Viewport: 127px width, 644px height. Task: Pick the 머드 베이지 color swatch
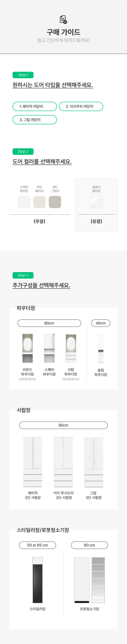(x=39, y=202)
